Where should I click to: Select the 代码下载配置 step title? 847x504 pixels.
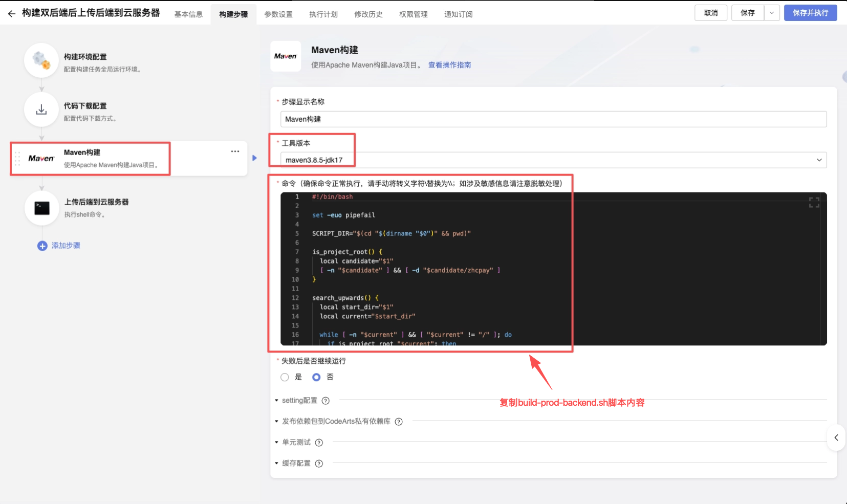[x=85, y=106]
